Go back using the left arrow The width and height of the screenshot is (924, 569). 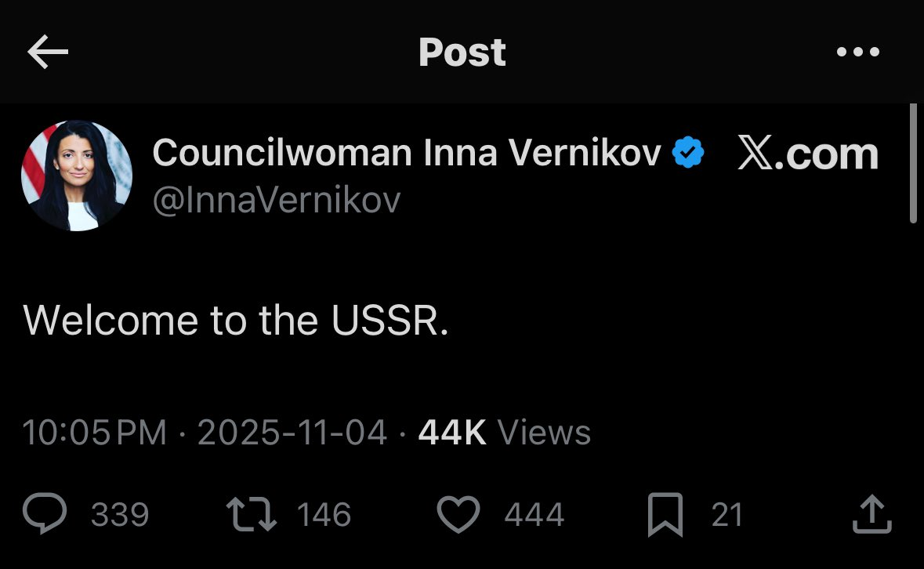point(48,53)
